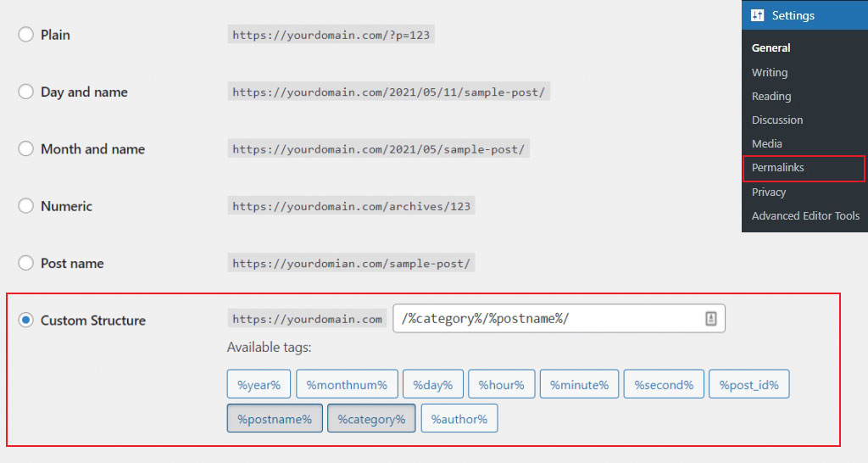Pick the Numeric permalink radio button

pyautogui.click(x=25, y=205)
